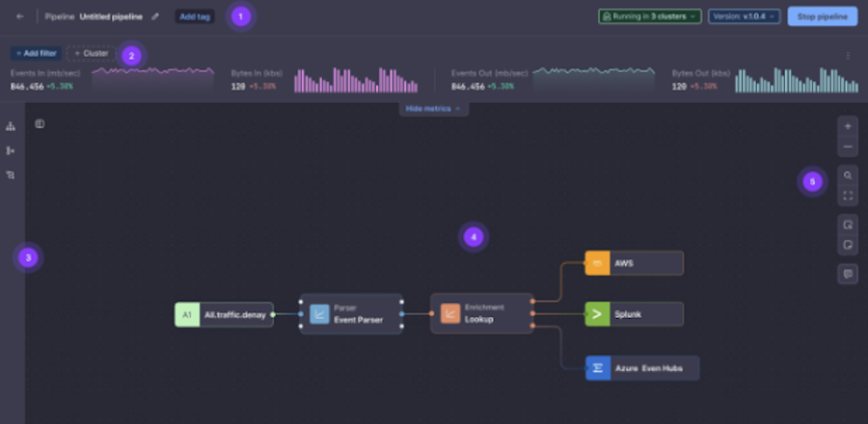
Task: Click the Event Parser chart icon
Action: click(x=319, y=314)
